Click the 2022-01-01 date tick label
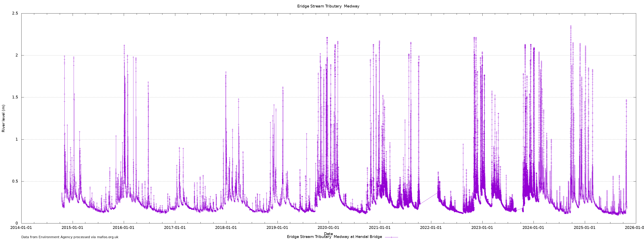Image resolution: width=644 pixels, height=242 pixels. pos(431,228)
